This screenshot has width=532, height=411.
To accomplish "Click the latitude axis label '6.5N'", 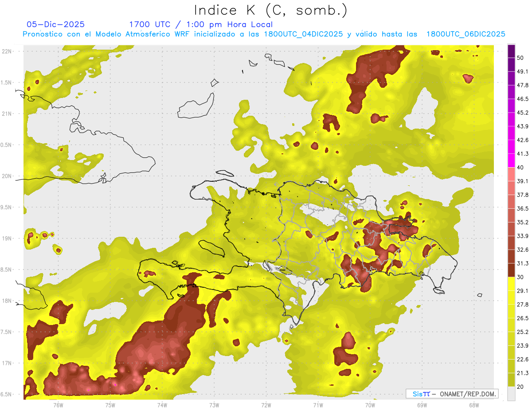I will click(x=6, y=395).
